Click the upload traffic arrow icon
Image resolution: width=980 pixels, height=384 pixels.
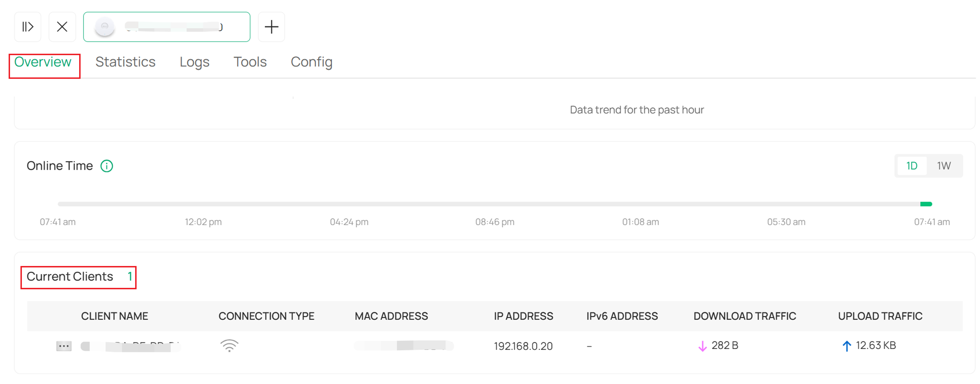click(x=846, y=346)
